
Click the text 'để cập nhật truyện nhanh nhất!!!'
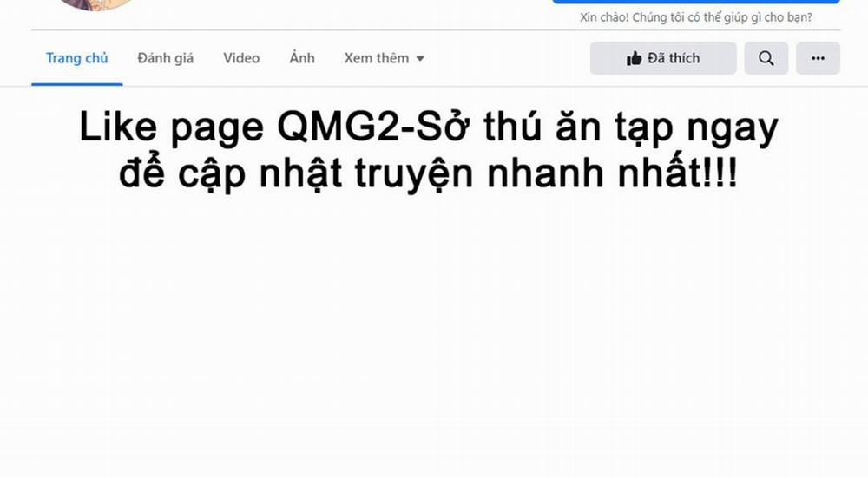428,173
